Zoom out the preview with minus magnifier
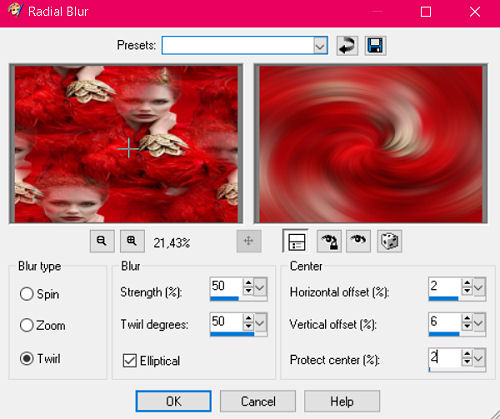 (102, 241)
